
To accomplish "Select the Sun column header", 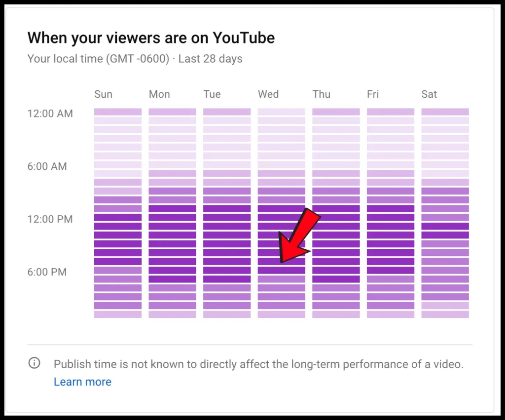I will pyautogui.click(x=104, y=94).
